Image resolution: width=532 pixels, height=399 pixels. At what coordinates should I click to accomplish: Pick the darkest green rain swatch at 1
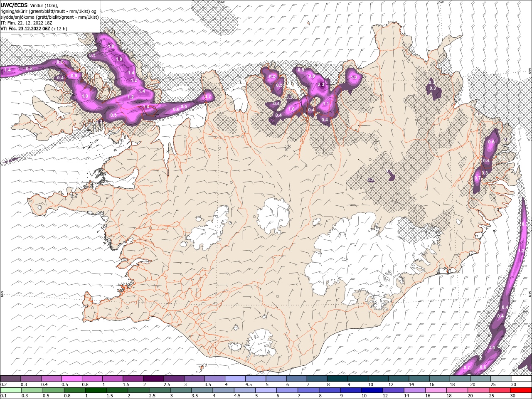tap(96, 390)
